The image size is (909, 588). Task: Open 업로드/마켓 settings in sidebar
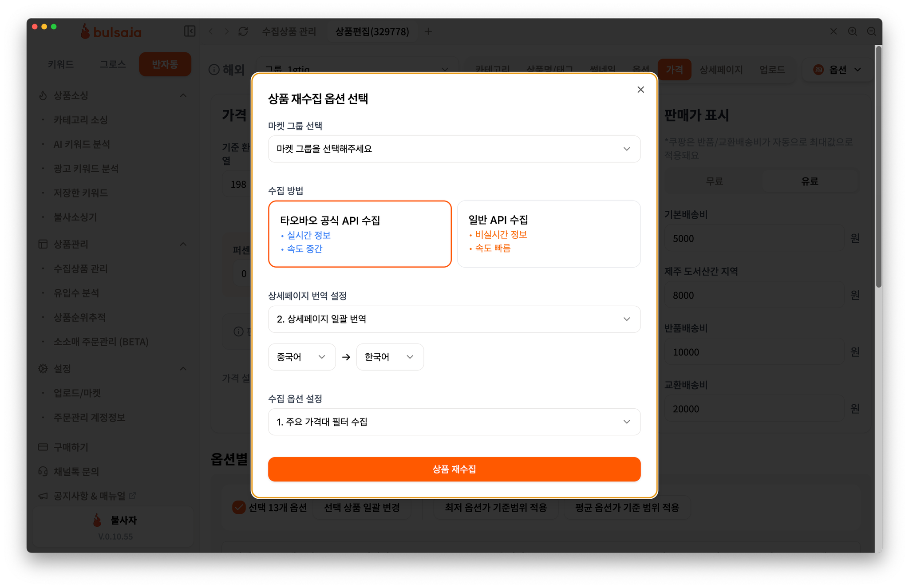click(x=77, y=393)
